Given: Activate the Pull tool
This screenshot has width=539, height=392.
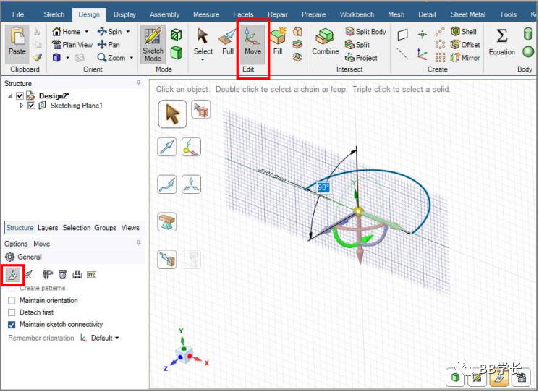Looking at the screenshot, I should click(x=228, y=42).
